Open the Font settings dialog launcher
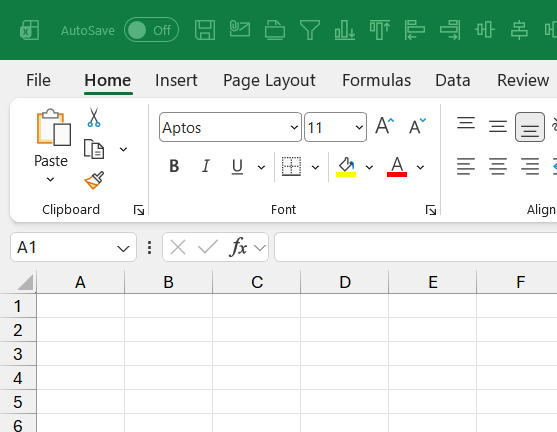Viewport: 557px width, 432px height. point(431,210)
